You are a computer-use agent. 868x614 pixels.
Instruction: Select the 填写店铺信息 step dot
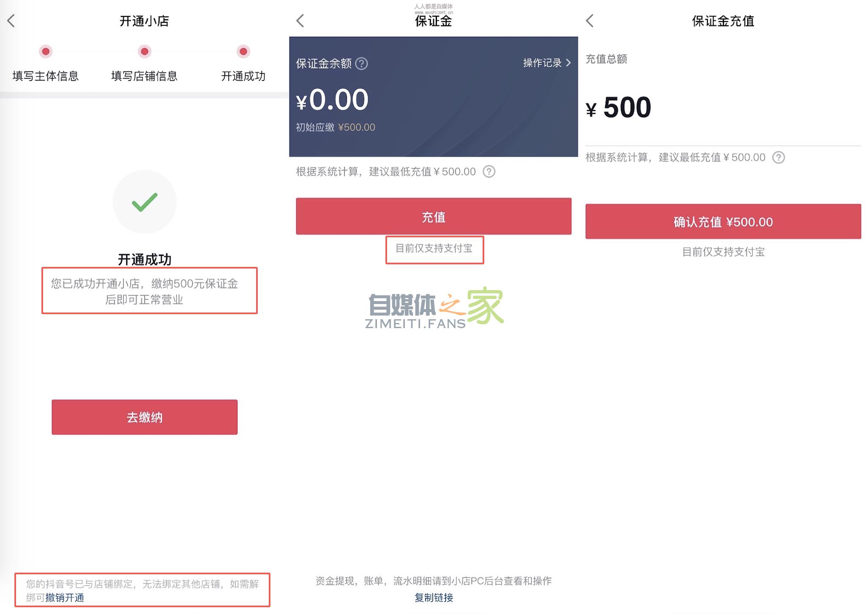click(x=145, y=52)
